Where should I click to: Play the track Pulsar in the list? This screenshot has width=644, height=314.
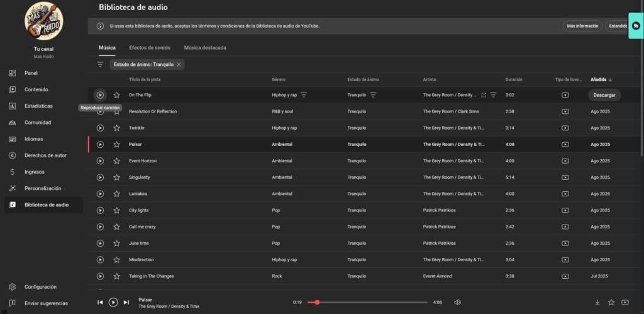pyautogui.click(x=100, y=144)
